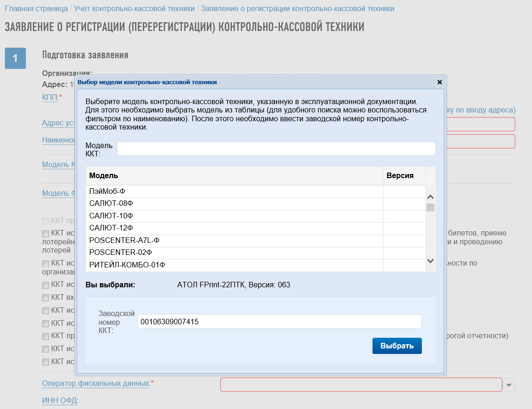Click the partially hidden Наимено... label link
532x409 pixels.
tap(58, 140)
